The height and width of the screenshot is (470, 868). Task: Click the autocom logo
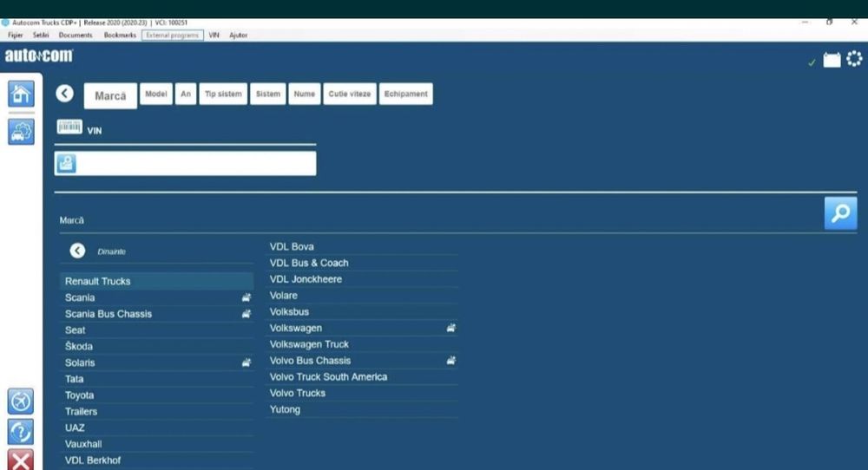39,55
